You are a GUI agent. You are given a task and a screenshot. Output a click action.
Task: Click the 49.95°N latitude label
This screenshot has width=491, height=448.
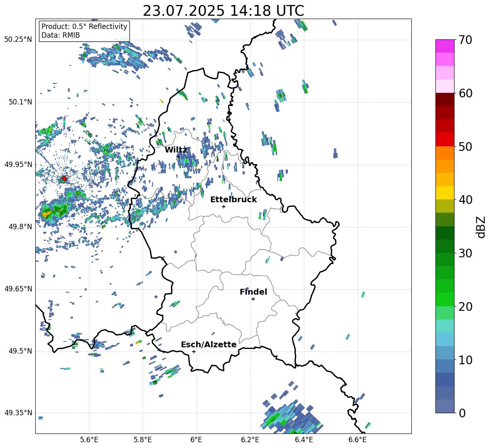(18, 165)
